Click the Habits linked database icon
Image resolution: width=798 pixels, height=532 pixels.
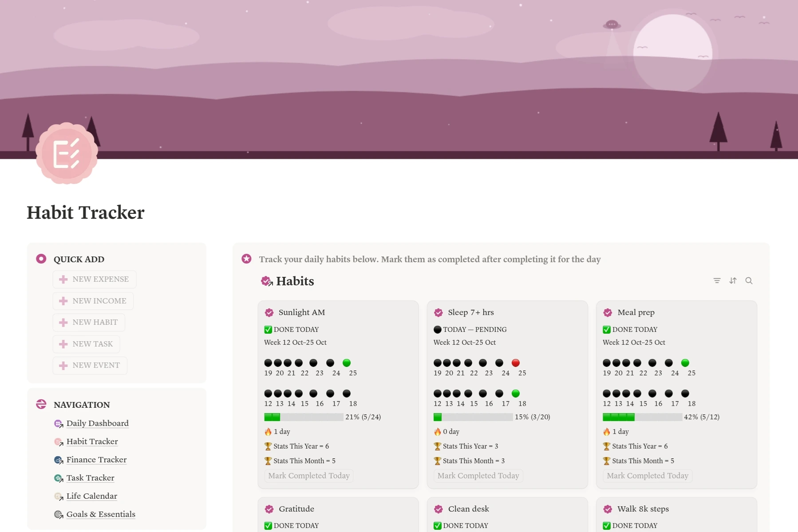tap(267, 281)
